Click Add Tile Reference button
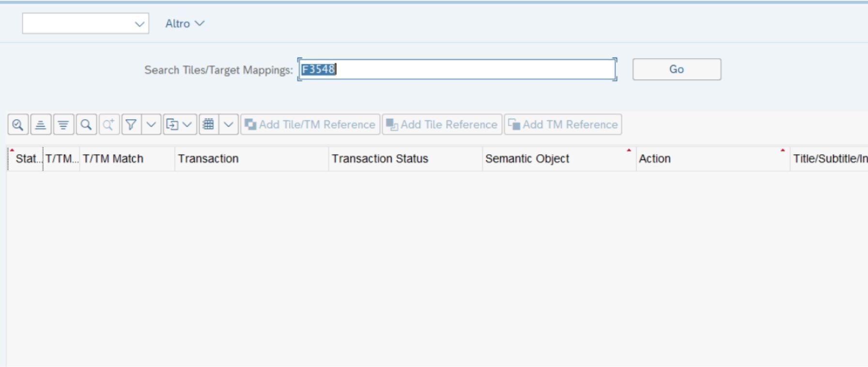This screenshot has width=868, height=367. [x=442, y=125]
